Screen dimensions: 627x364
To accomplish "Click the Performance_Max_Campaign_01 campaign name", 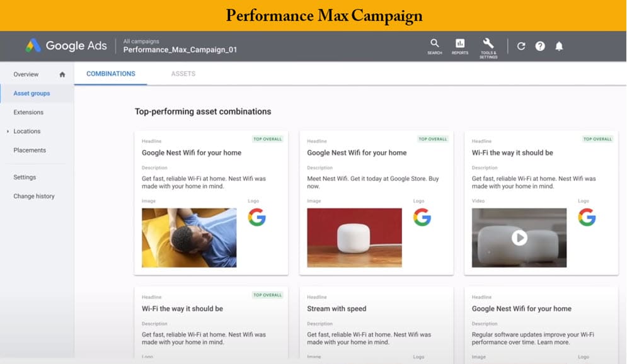I will [x=180, y=50].
